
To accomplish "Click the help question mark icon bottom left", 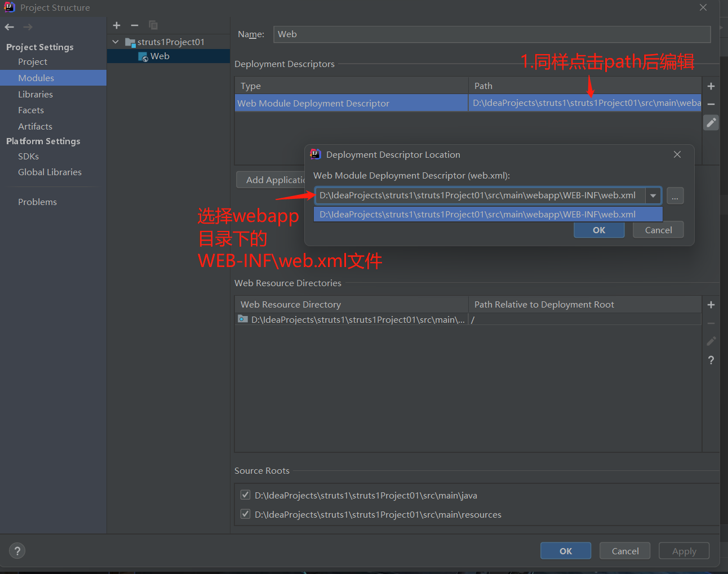I will (x=17, y=550).
